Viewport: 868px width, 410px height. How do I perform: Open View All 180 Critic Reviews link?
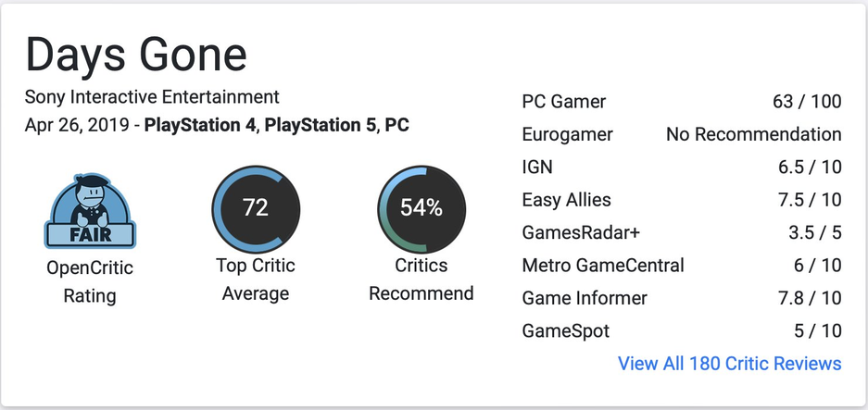(729, 363)
